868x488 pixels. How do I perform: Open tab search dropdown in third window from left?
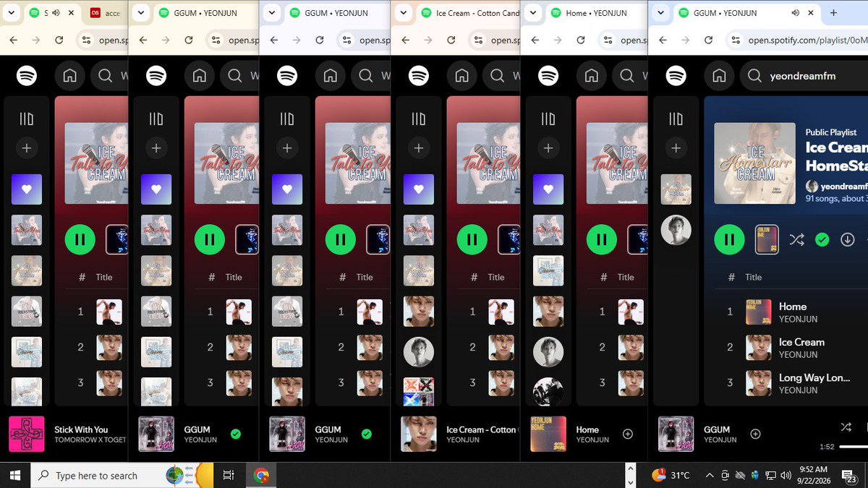(271, 13)
